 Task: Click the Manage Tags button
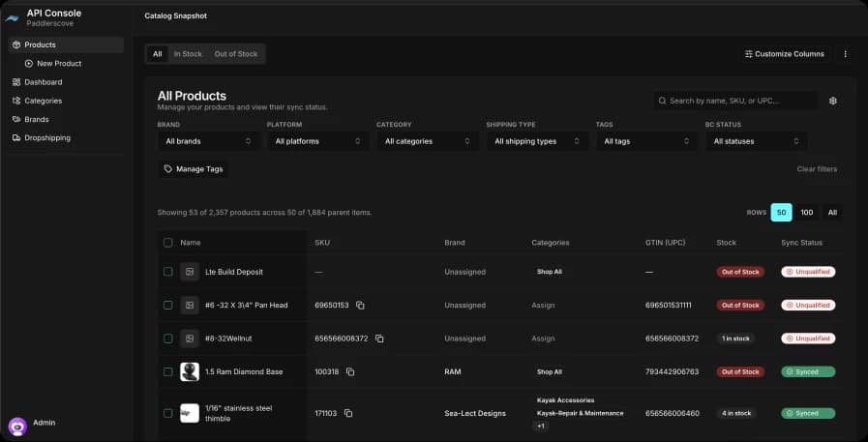click(194, 169)
